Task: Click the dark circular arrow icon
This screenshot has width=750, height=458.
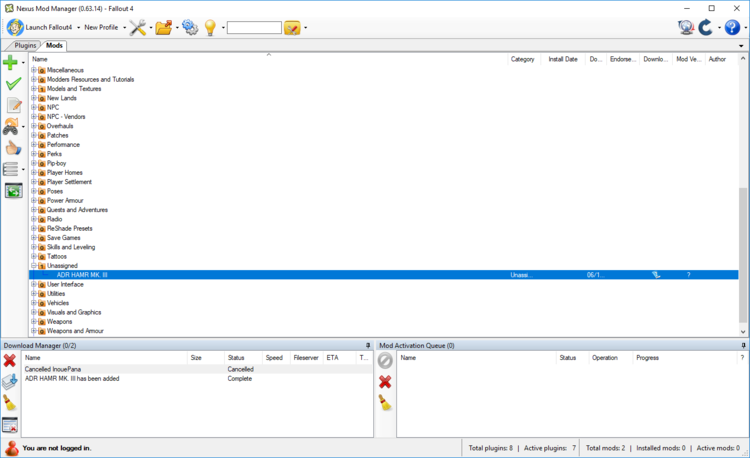Action: pos(706,27)
